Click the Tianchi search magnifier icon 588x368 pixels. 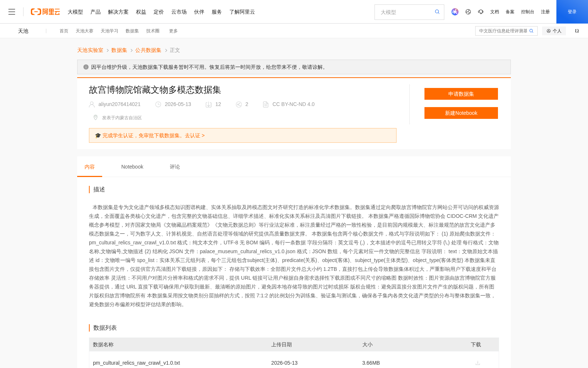tap(531, 31)
